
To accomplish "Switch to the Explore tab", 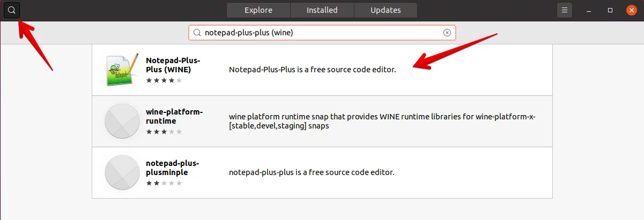I will click(258, 10).
